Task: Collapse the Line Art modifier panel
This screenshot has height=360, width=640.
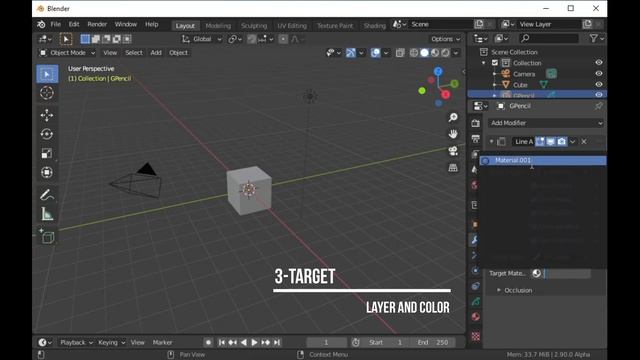Action: click(491, 142)
